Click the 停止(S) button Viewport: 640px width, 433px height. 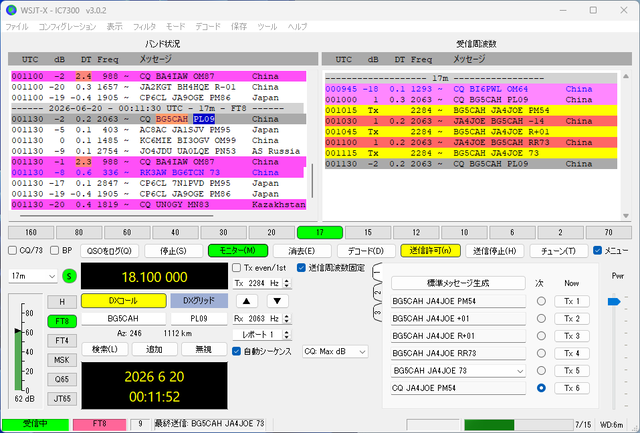point(173,251)
